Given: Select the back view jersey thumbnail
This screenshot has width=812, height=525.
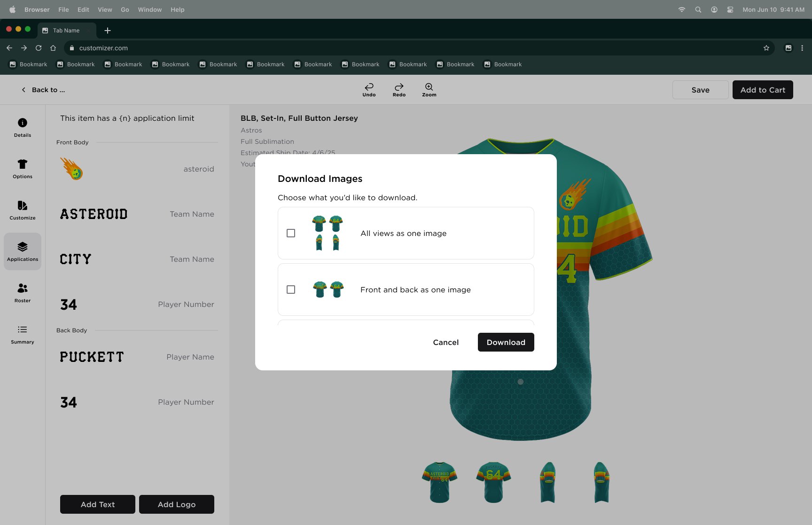Looking at the screenshot, I should [x=493, y=482].
